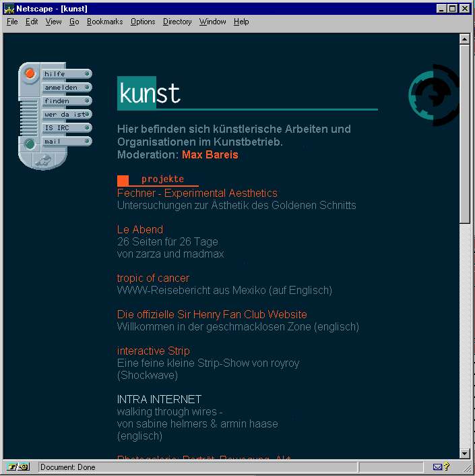Click the orange round button on the navigation panel
Image resolution: width=475 pixels, height=476 pixels.
(x=30, y=73)
